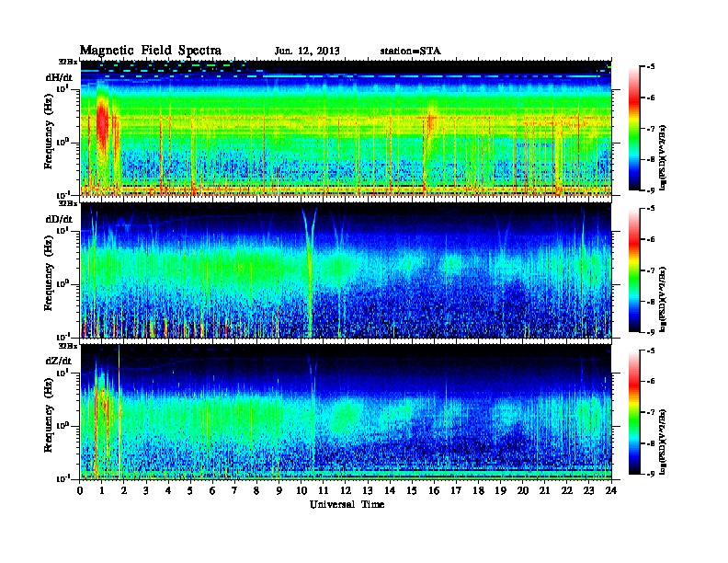The width and height of the screenshot is (728, 563).
Task: Click hour "10" on the Universal Time axis
Action: (301, 490)
